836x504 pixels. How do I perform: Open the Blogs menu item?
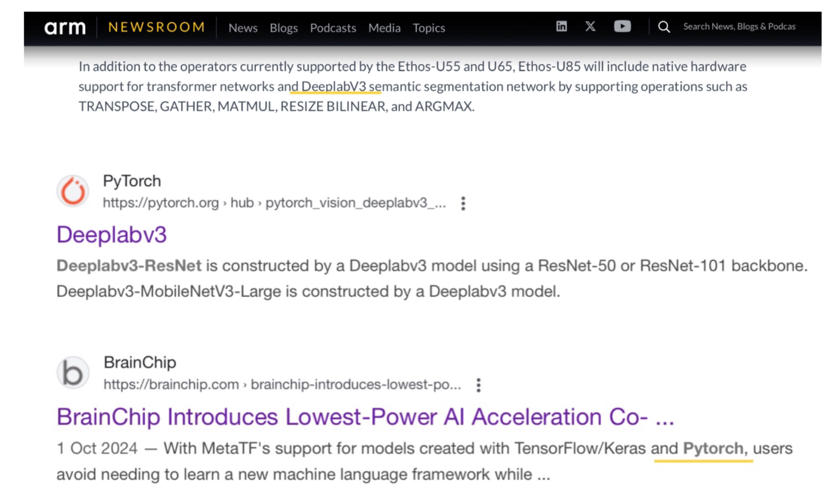[284, 28]
